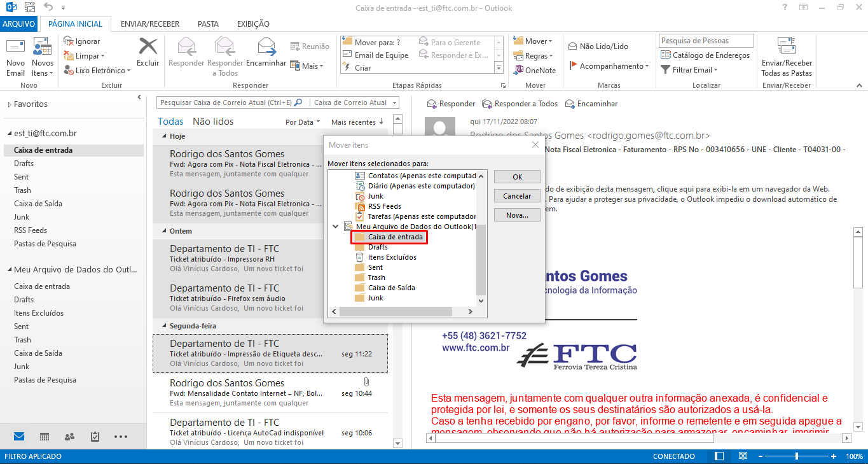
Task: Collapse the est_ti@ftc.com.br account tree
Action: click(9, 134)
